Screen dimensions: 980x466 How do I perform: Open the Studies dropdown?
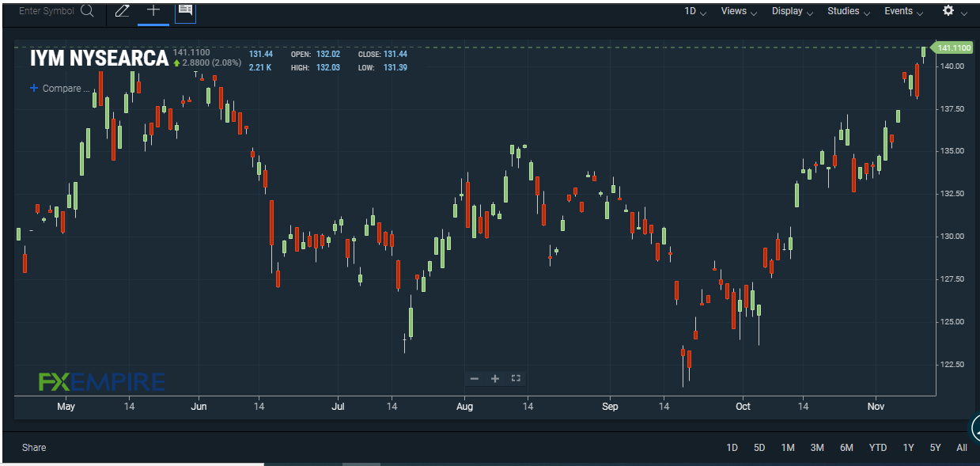pyautogui.click(x=842, y=11)
